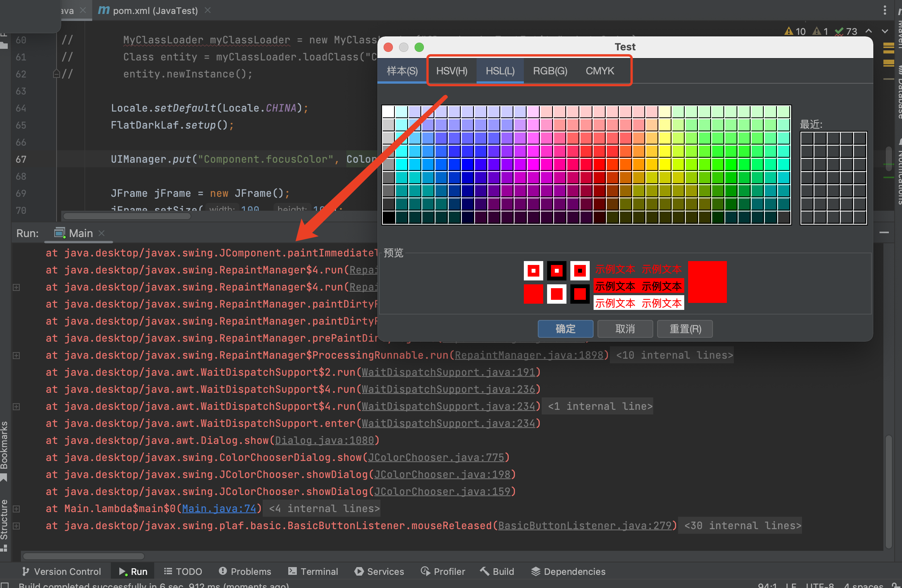Click the next-highlight chevron near the inspections widget
902x588 pixels.
point(885,31)
